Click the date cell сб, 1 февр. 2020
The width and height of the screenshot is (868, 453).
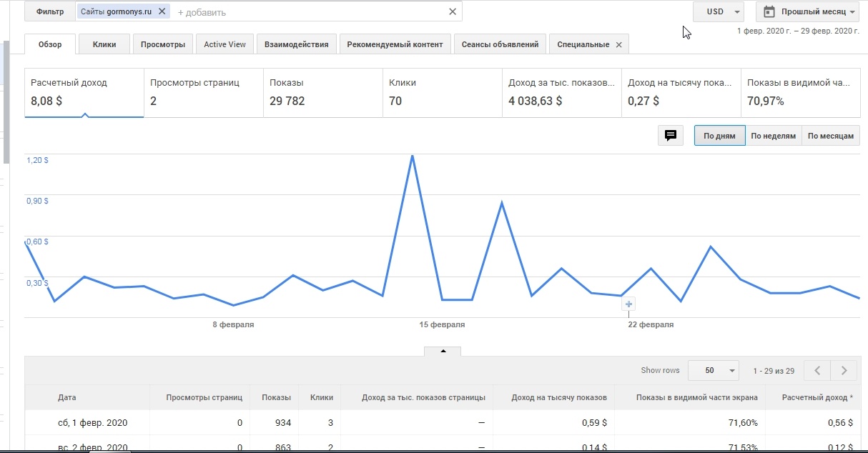(x=92, y=423)
